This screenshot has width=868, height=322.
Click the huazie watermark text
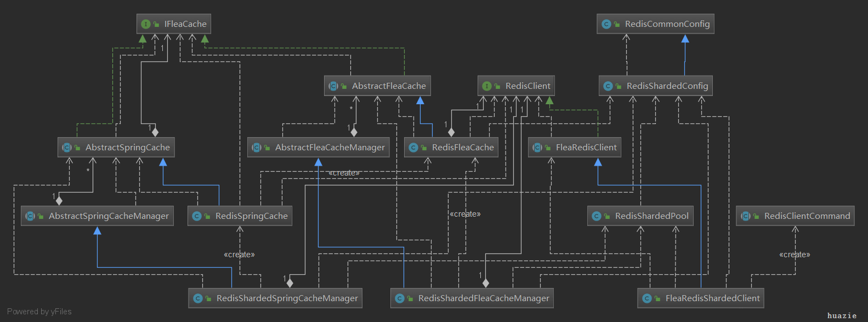point(842,315)
